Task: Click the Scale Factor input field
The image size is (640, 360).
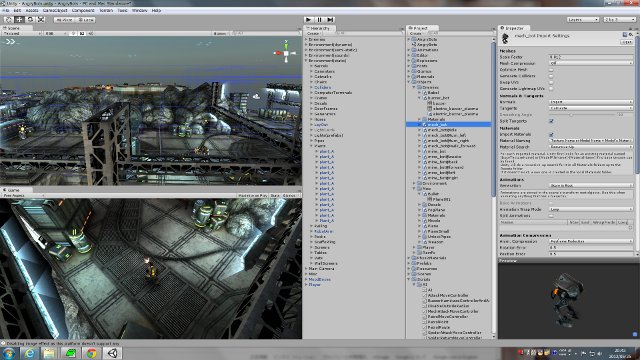Action: coord(591,57)
